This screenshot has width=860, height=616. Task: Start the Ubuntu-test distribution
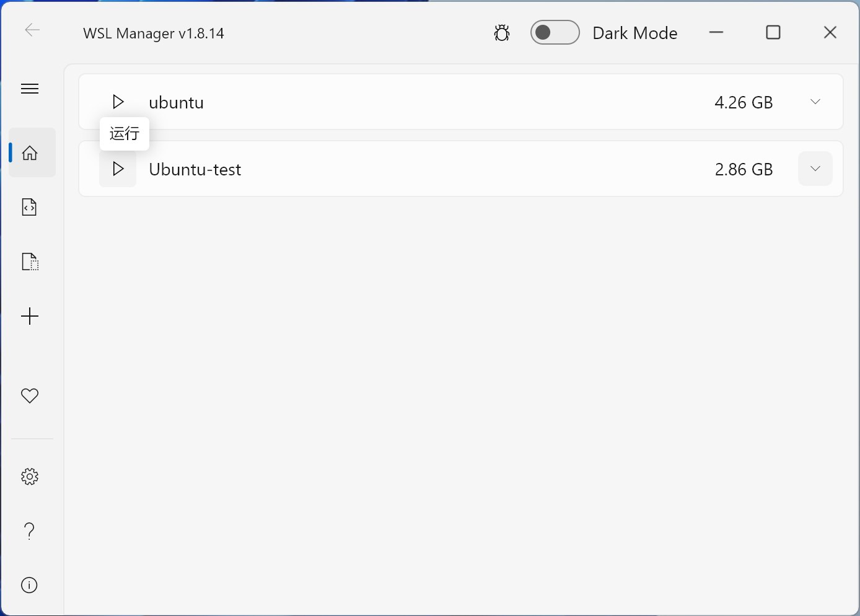pos(118,169)
